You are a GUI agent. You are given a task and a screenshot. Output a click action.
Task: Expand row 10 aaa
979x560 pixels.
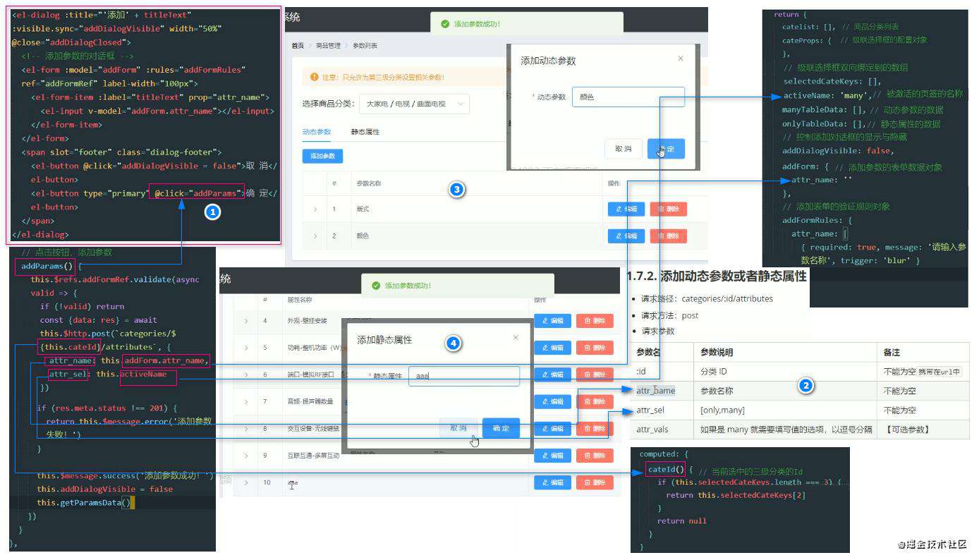[x=245, y=482]
